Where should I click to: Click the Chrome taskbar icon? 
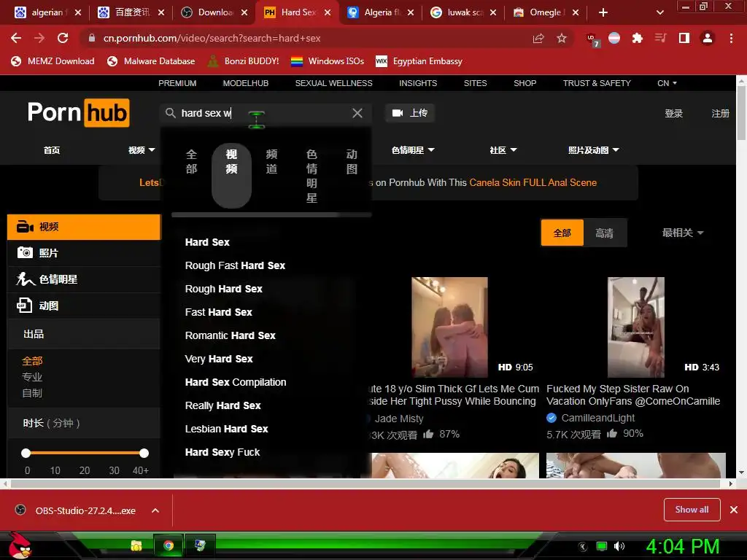169,545
